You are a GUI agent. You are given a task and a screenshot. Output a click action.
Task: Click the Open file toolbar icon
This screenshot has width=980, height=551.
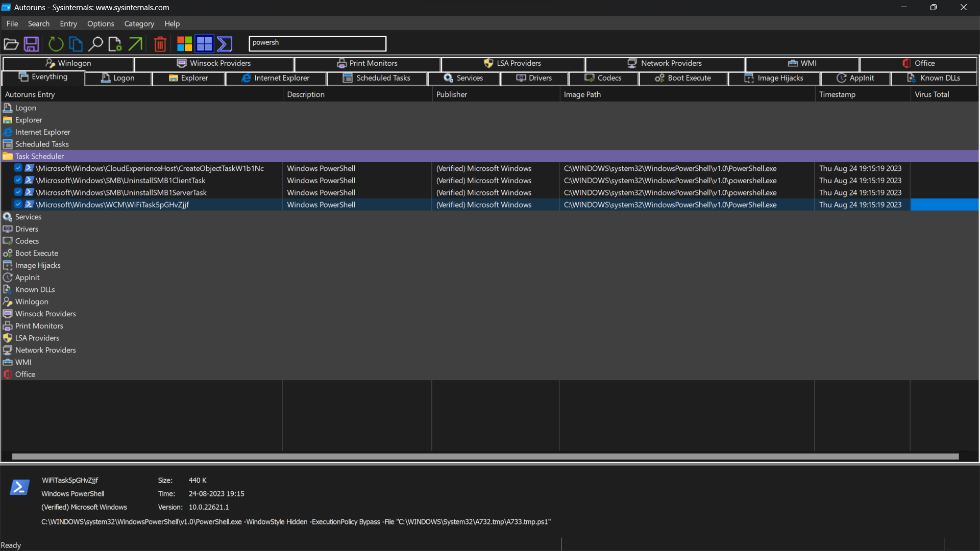click(11, 44)
